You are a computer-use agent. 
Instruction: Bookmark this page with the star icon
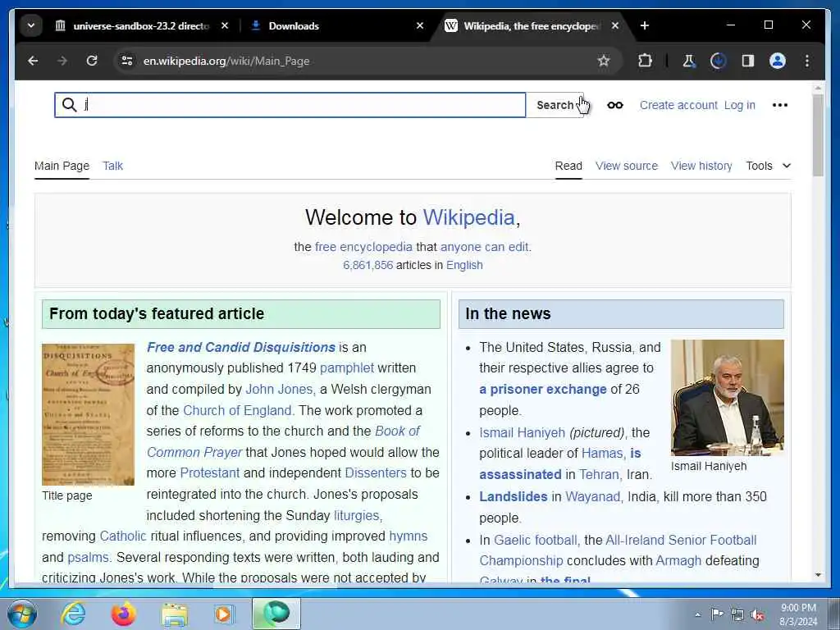604,61
